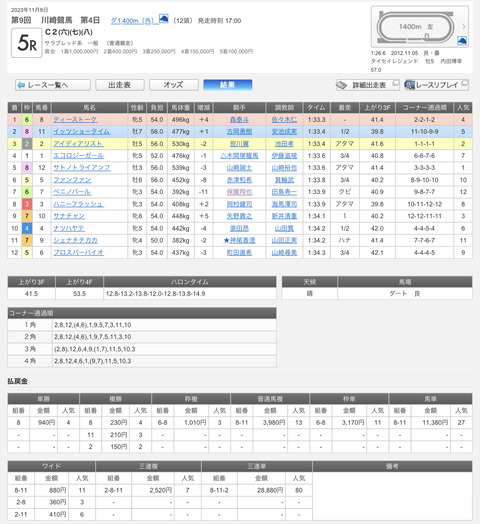This screenshot has height=524, width=480.
Task: Select winning time 1:33.3 cell
Action: coord(317,120)
